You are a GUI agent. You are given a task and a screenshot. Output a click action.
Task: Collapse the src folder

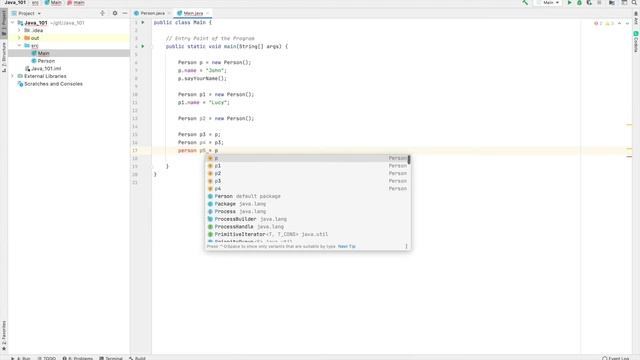[19, 46]
